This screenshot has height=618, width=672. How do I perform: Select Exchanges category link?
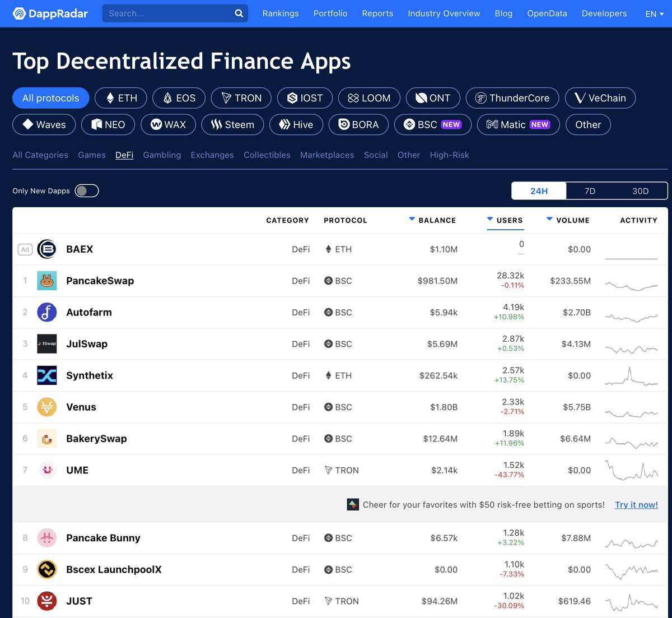tap(212, 155)
